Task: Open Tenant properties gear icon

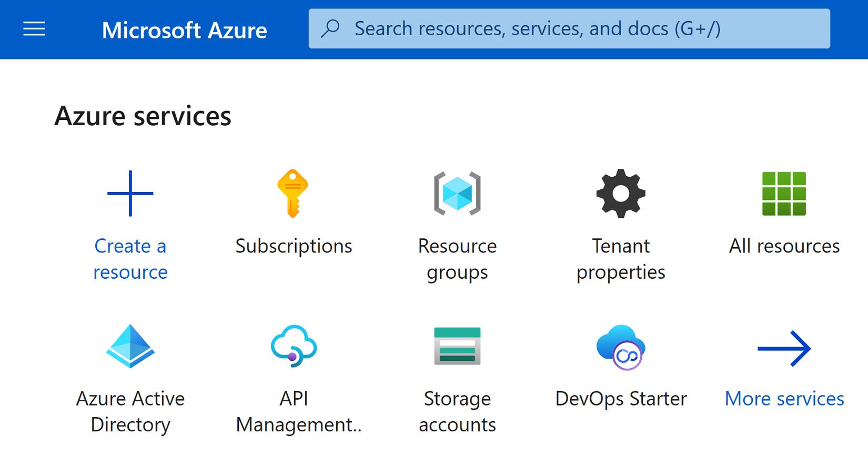Action: tap(621, 194)
